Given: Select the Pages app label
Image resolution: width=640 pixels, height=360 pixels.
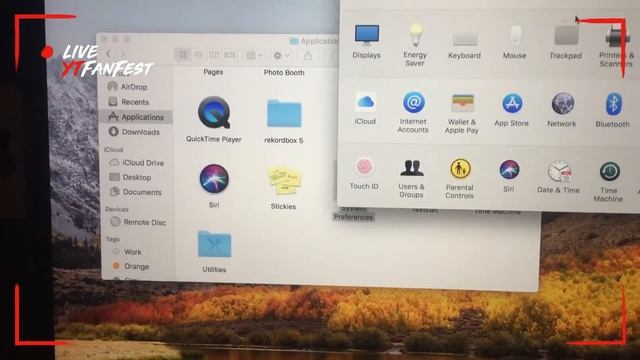Looking at the screenshot, I should 213,72.
